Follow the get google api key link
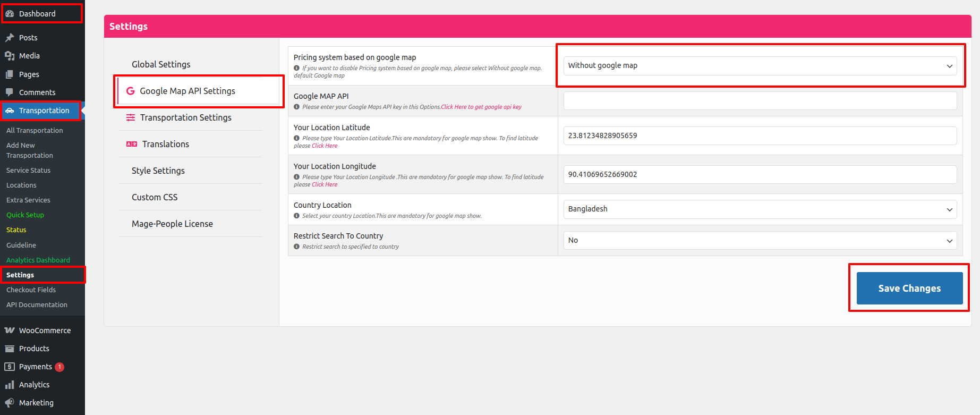Screen dimensions: 980x415 (x=481, y=107)
